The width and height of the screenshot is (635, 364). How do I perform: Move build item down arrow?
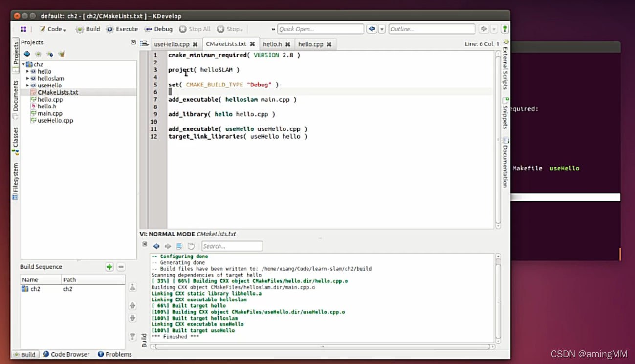pos(132,318)
